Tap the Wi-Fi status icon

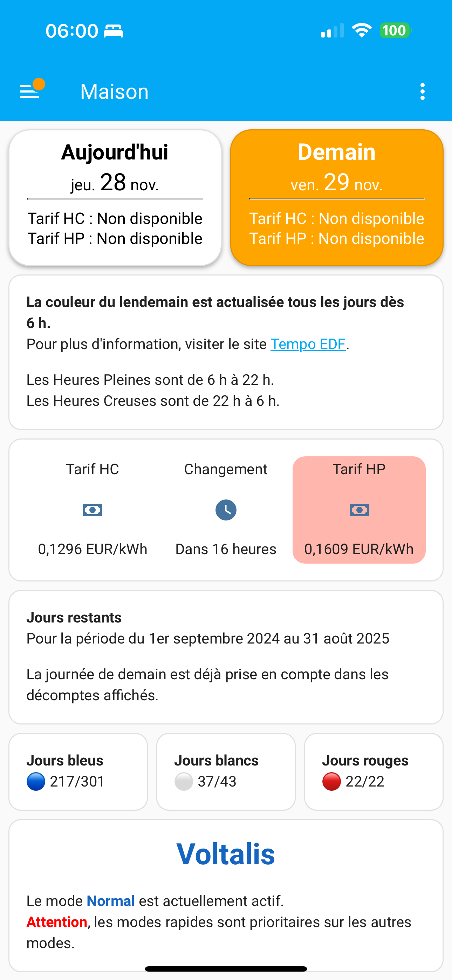[362, 30]
